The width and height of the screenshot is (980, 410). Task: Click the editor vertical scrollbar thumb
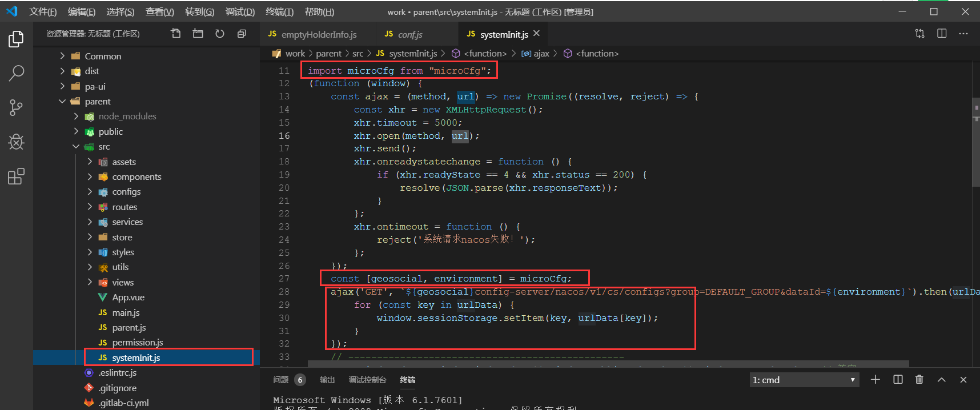point(976,142)
